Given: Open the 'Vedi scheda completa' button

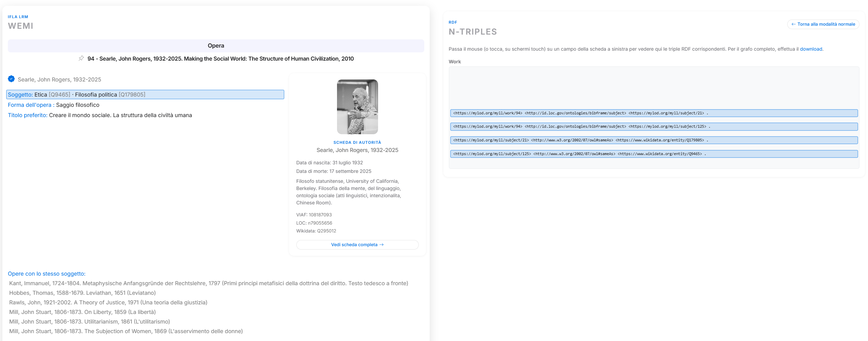Looking at the screenshot, I should [357, 245].
